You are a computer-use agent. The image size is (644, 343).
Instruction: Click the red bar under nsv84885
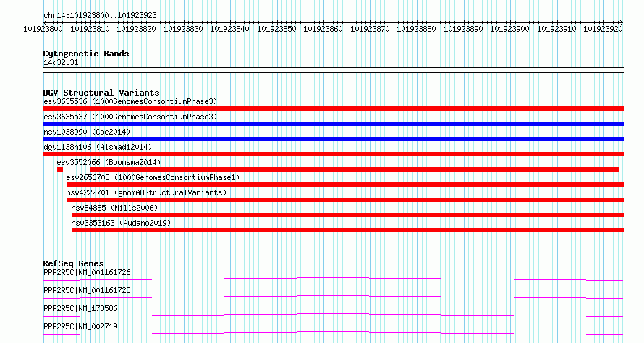tap(347, 215)
